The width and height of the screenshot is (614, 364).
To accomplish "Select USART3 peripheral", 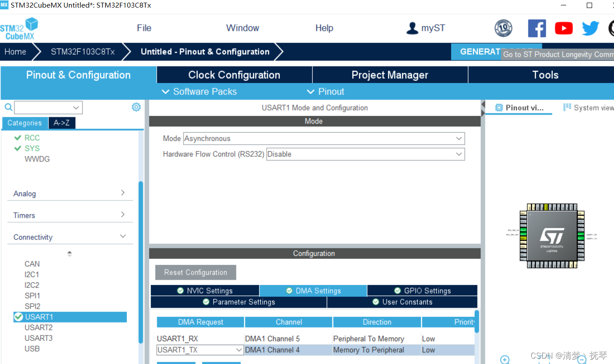I will pyautogui.click(x=38, y=338).
